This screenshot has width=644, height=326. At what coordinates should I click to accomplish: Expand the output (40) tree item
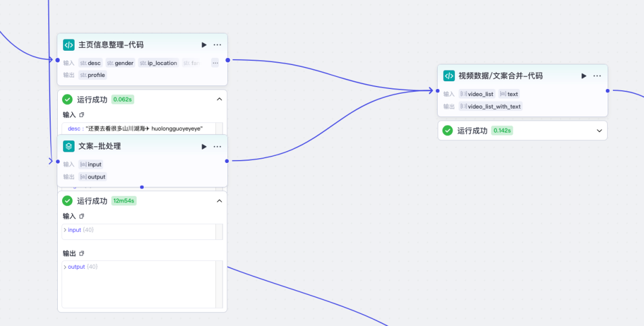click(x=65, y=267)
